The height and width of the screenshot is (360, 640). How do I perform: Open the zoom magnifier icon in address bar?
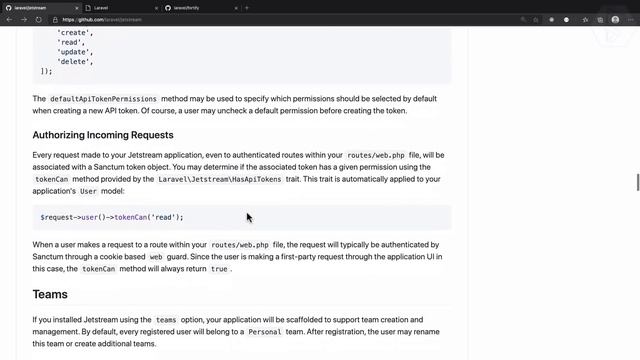point(523,20)
